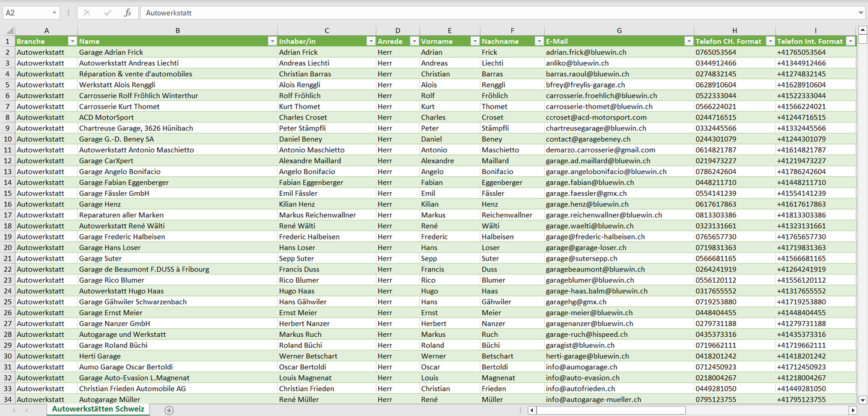Click the Select All corner triangle

tap(10, 31)
